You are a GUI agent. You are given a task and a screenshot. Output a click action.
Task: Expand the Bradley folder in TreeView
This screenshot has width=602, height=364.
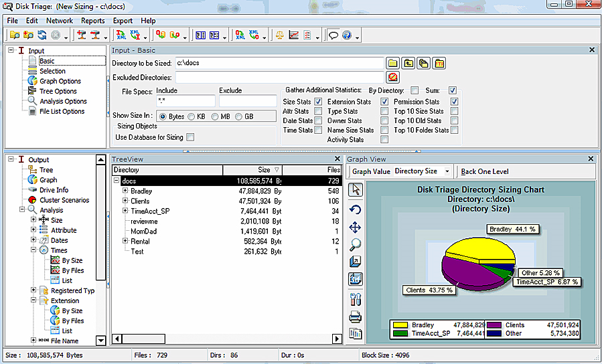125,191
